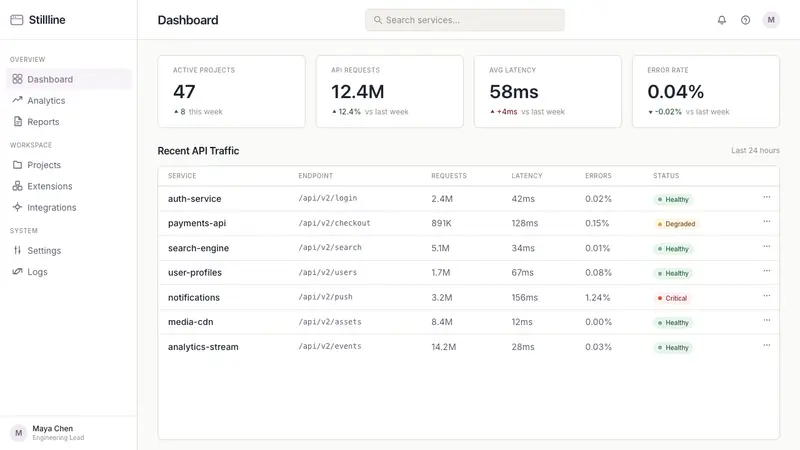Click the Stillline logo icon
The image size is (800, 450).
click(17, 20)
